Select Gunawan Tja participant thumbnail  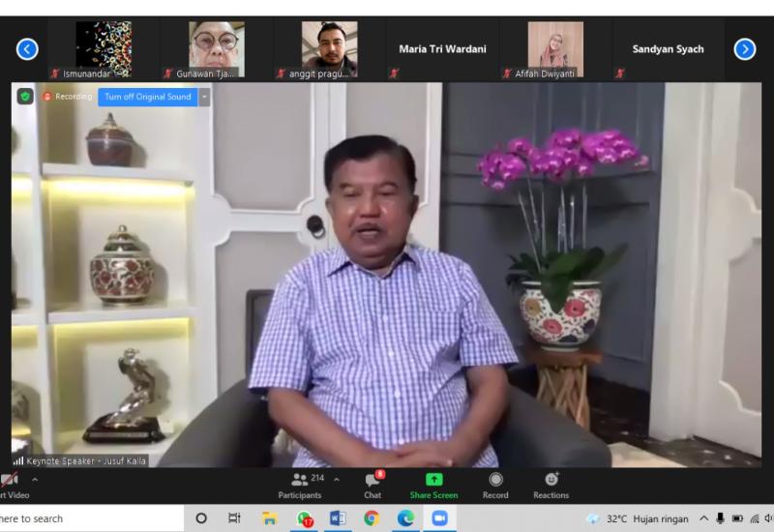[x=217, y=49]
